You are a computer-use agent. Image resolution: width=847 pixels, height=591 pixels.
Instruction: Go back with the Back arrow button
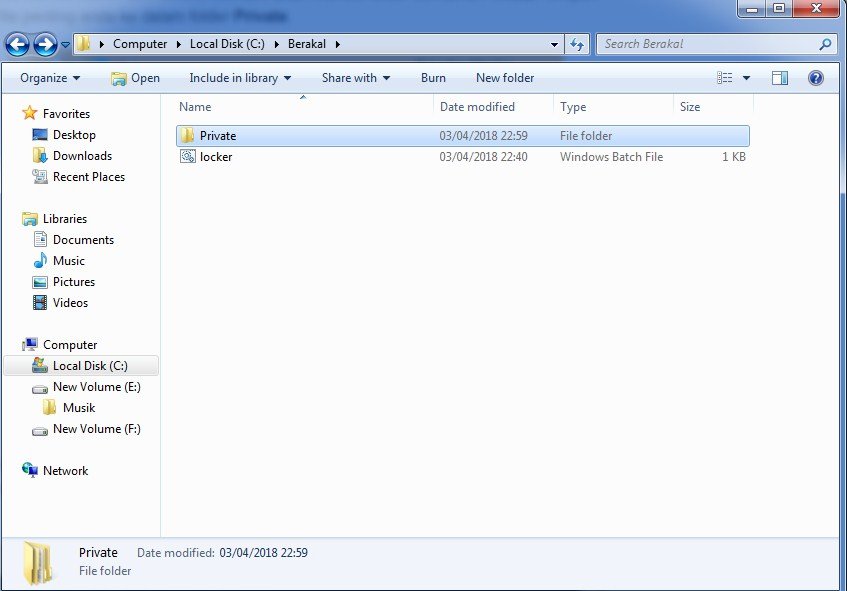(x=17, y=44)
